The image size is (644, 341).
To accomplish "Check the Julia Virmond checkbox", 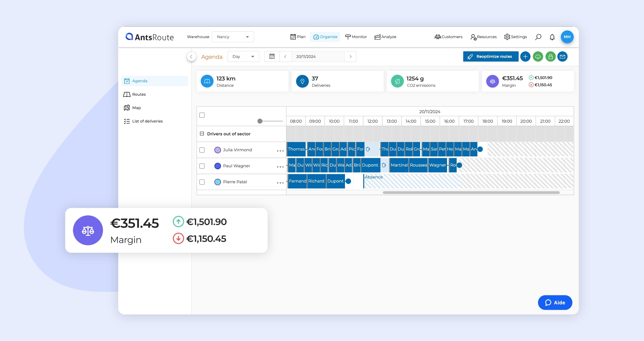I will click(x=202, y=150).
